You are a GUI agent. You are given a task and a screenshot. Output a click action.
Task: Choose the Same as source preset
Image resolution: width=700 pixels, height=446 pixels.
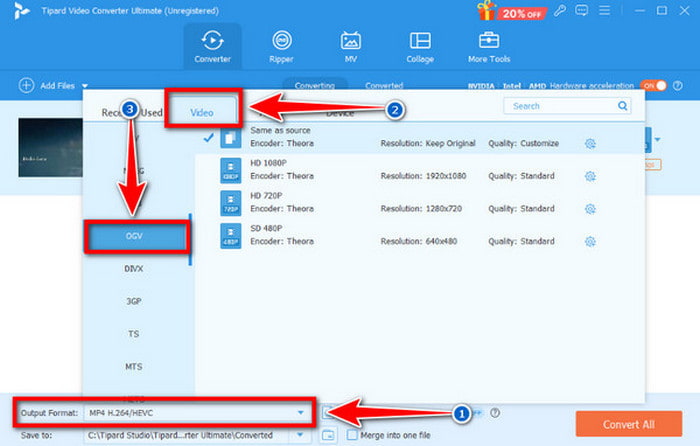[x=420, y=138]
